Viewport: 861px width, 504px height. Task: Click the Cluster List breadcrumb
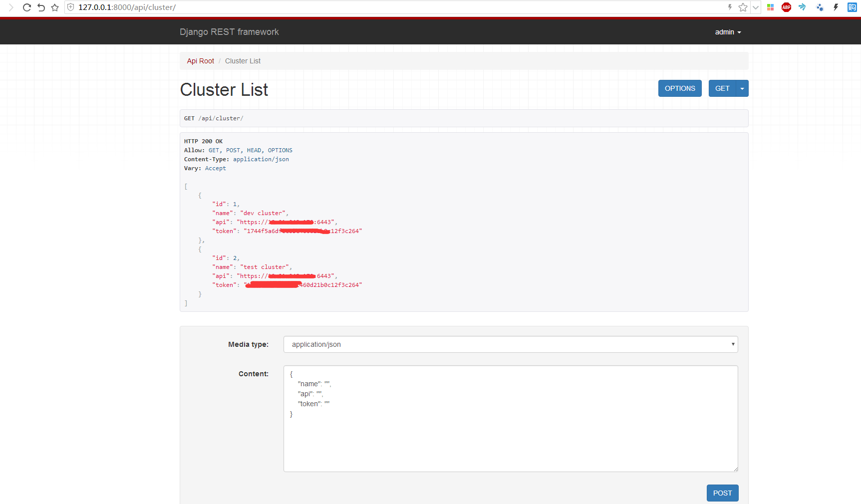pos(243,61)
